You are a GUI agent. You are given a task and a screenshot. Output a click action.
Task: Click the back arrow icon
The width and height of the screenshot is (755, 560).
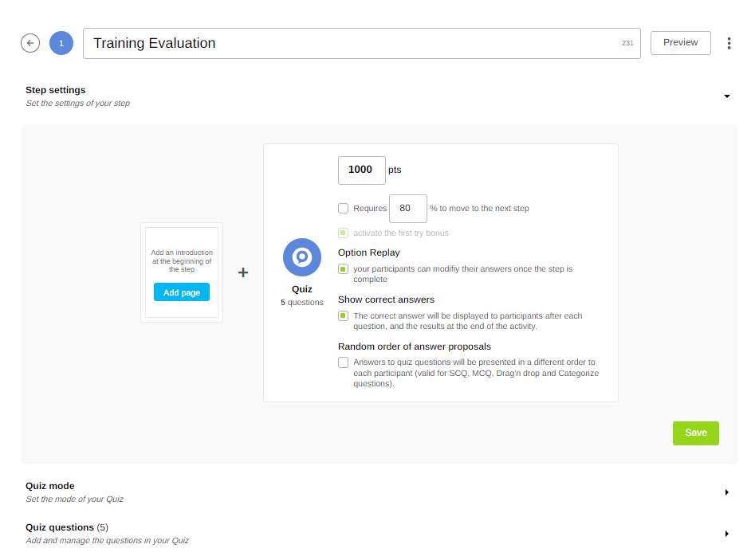click(x=30, y=43)
